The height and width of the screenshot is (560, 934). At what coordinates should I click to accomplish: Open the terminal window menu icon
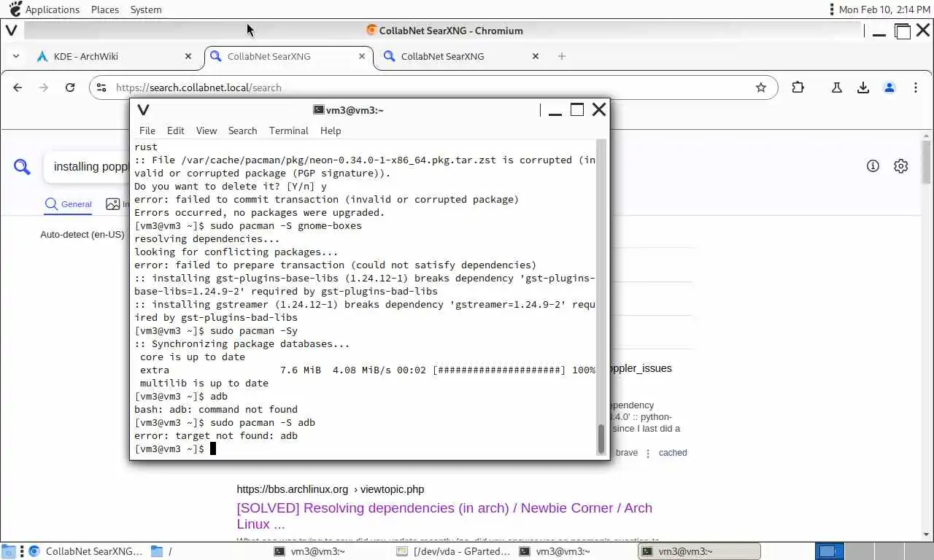coord(144,110)
